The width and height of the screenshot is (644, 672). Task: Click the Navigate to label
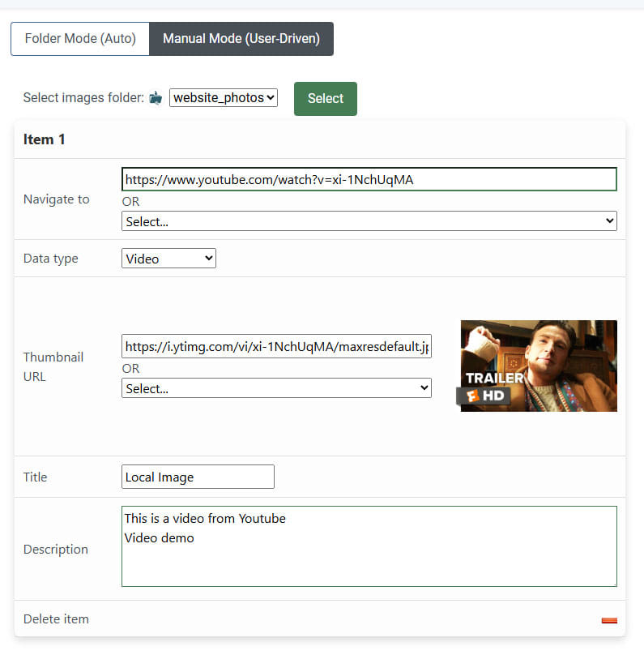56,199
